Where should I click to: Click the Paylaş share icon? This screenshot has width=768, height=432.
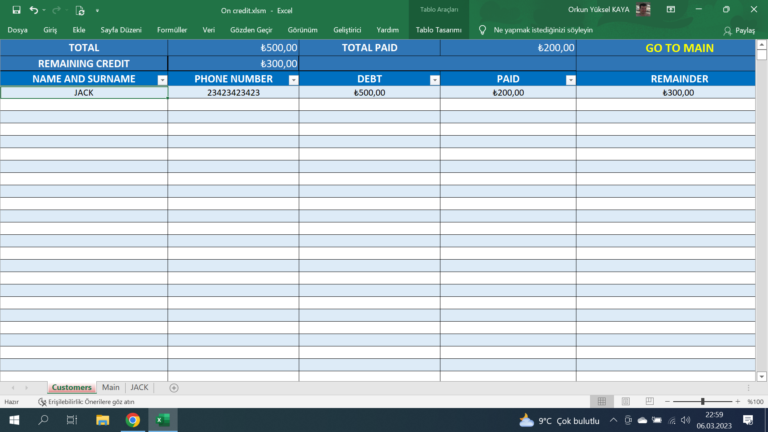(x=738, y=30)
